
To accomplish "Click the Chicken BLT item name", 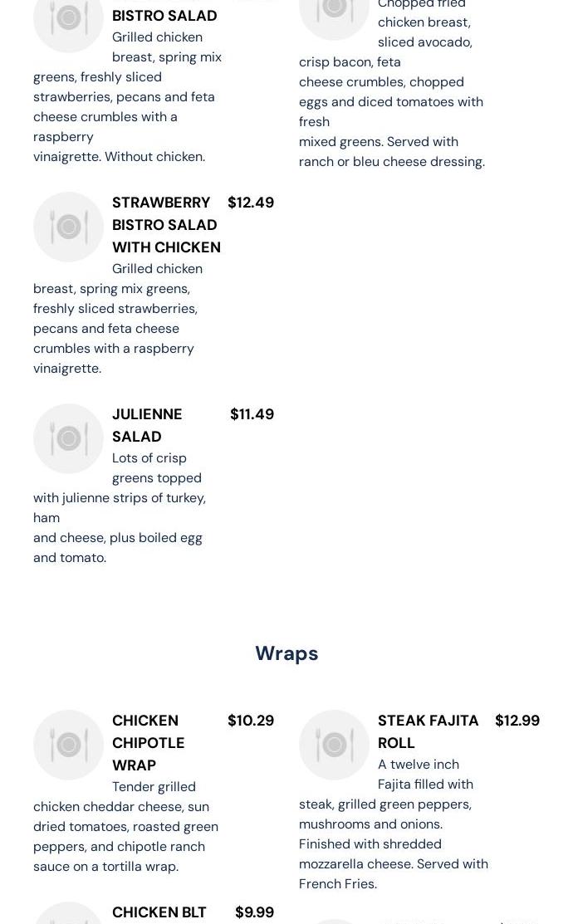I will (x=159, y=912).
